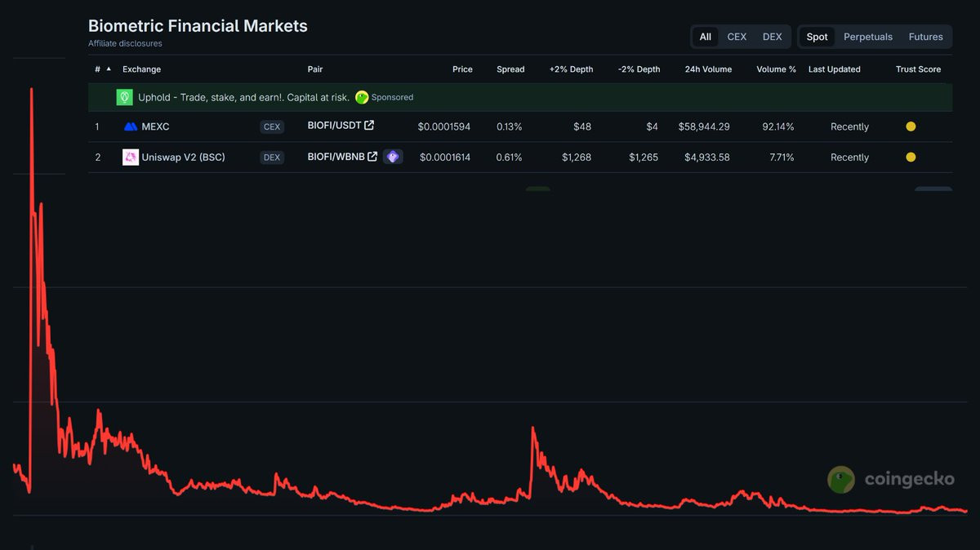Sort by 24h Volume column header
Screen dimensions: 980x550
tap(708, 69)
